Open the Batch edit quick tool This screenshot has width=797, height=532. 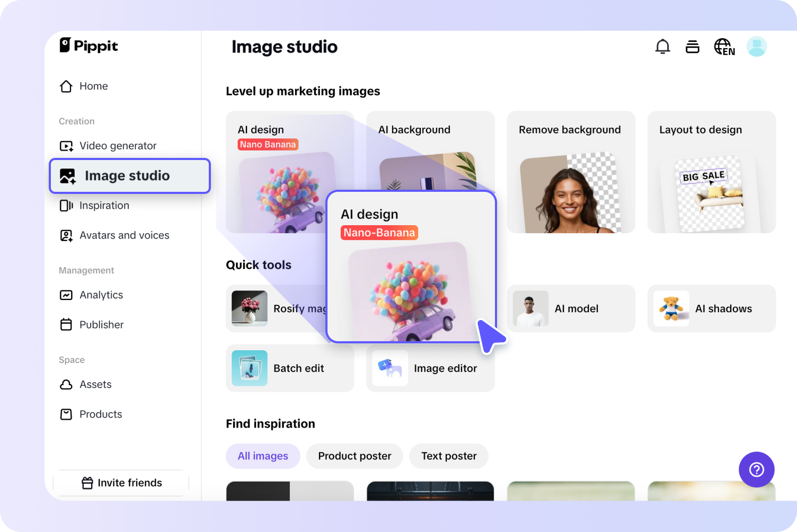(290, 368)
